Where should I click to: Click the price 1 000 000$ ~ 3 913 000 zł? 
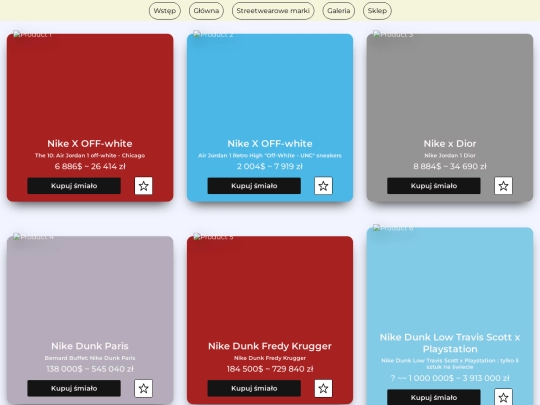450,378
